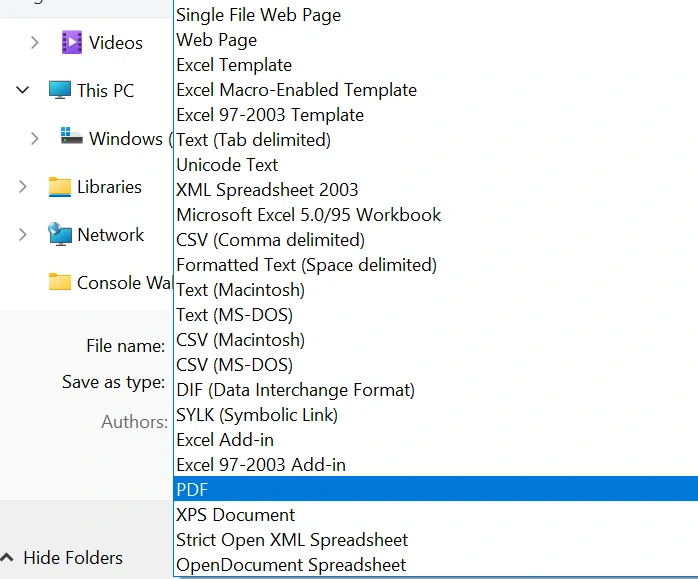Screen dimensions: 698x579
Task: Open the Videos folder label
Action: tap(116, 43)
